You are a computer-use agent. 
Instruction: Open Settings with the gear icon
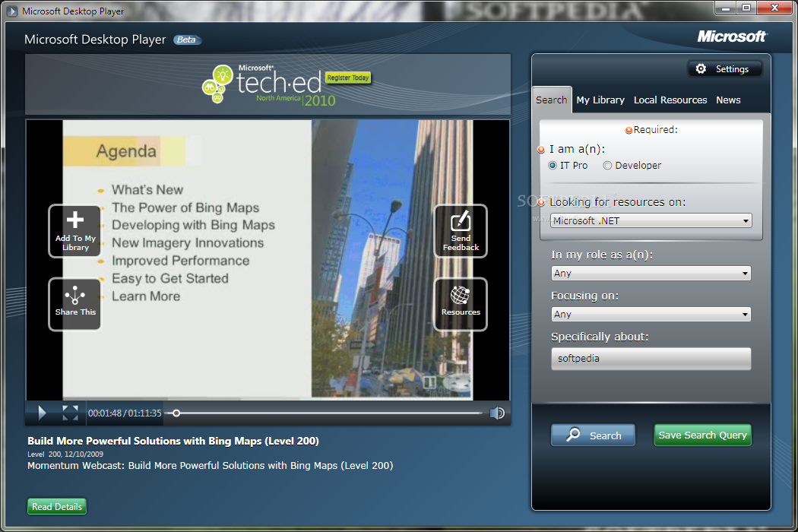click(725, 68)
